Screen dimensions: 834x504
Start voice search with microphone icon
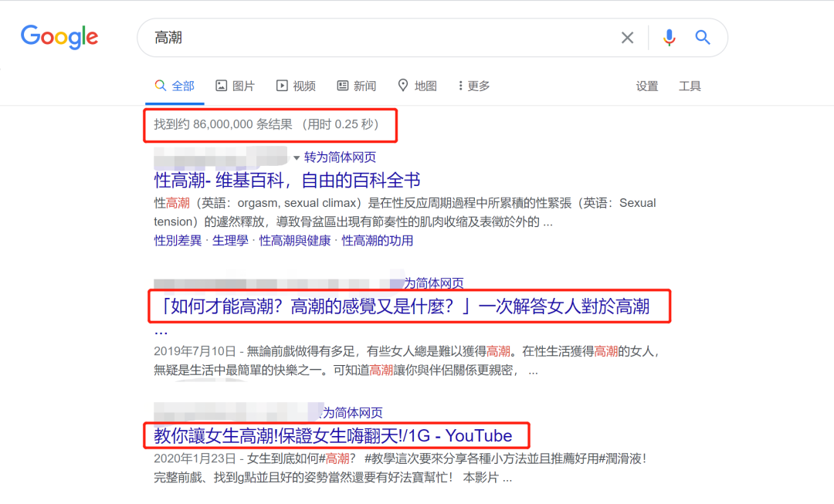[669, 38]
